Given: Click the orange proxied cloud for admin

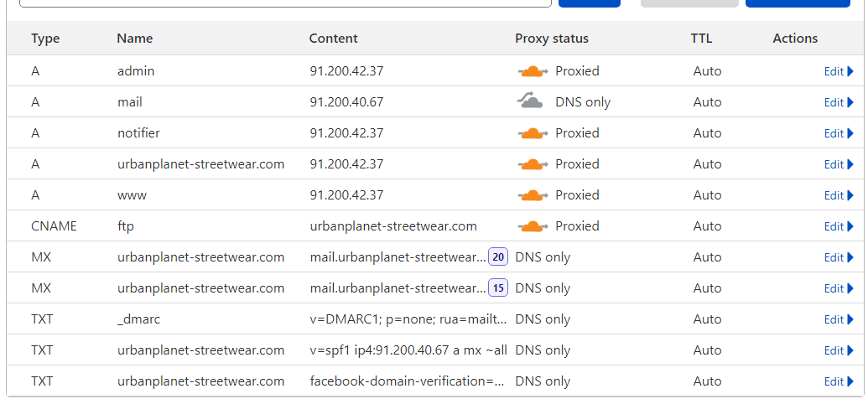Looking at the screenshot, I should (533, 71).
